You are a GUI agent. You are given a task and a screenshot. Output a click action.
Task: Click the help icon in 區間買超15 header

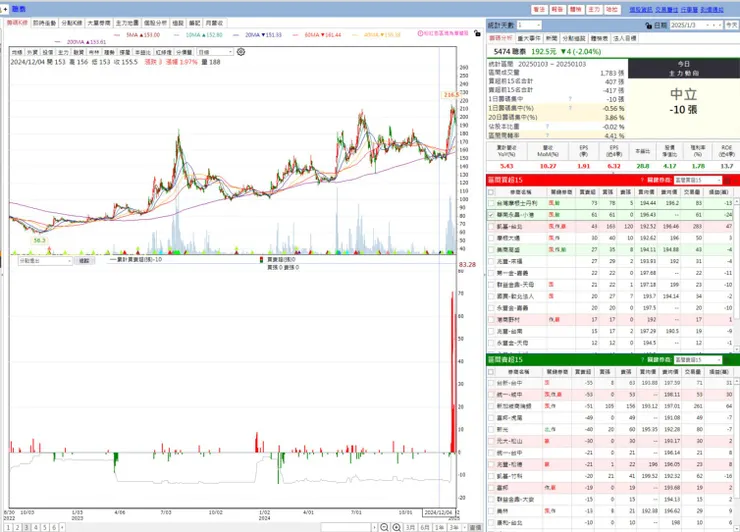(642, 180)
